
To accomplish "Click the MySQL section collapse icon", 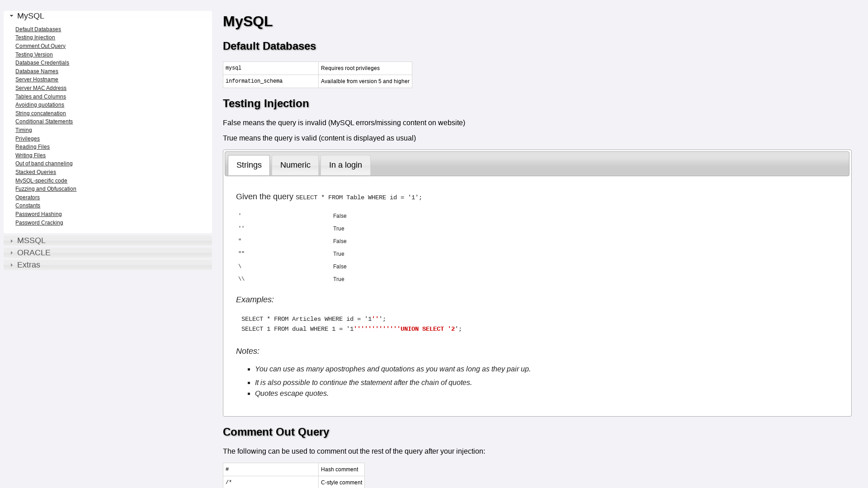I will click(11, 16).
